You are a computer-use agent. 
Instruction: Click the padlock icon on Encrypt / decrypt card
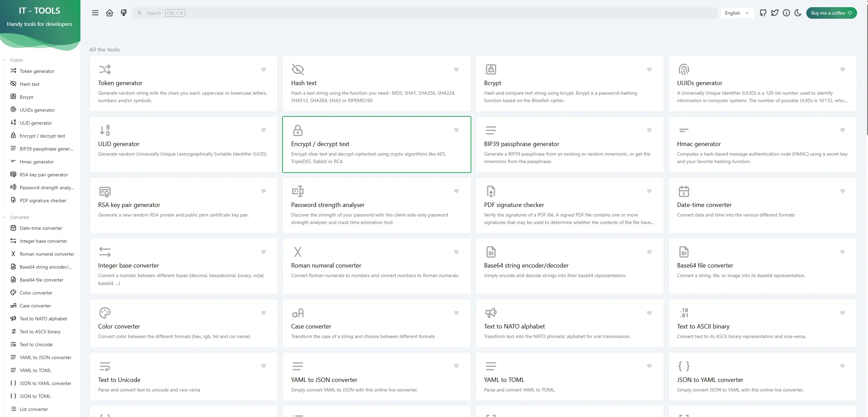click(x=298, y=130)
